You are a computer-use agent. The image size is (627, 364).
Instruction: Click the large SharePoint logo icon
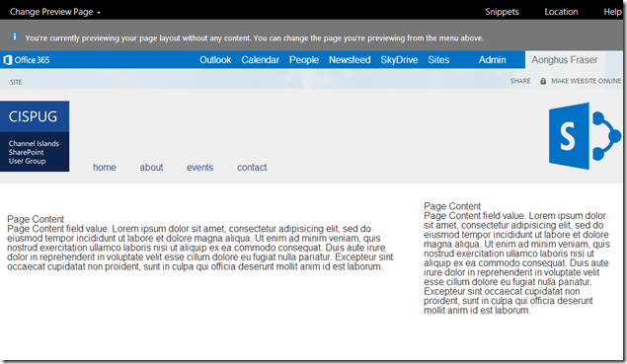(x=585, y=136)
